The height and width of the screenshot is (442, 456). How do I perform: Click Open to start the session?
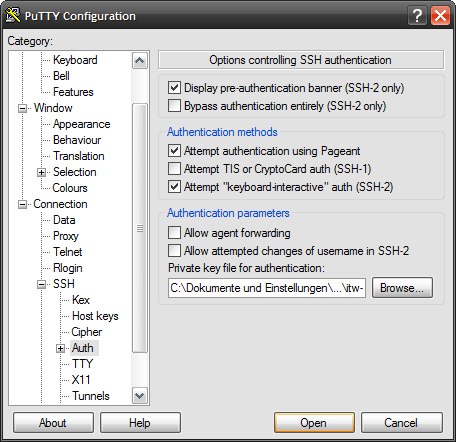pos(314,423)
